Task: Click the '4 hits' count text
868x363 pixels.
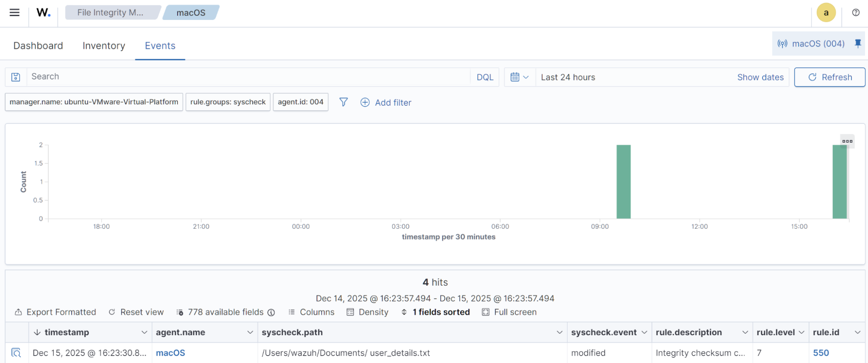Action: click(x=435, y=282)
